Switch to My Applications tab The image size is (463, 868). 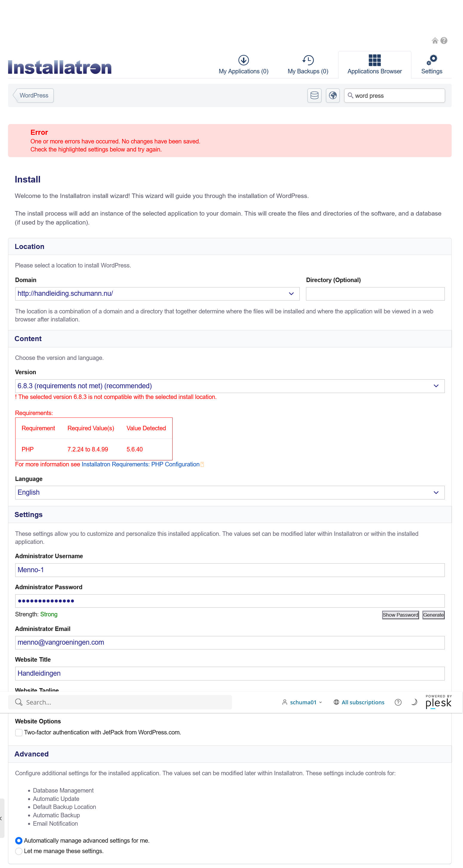coord(243,65)
